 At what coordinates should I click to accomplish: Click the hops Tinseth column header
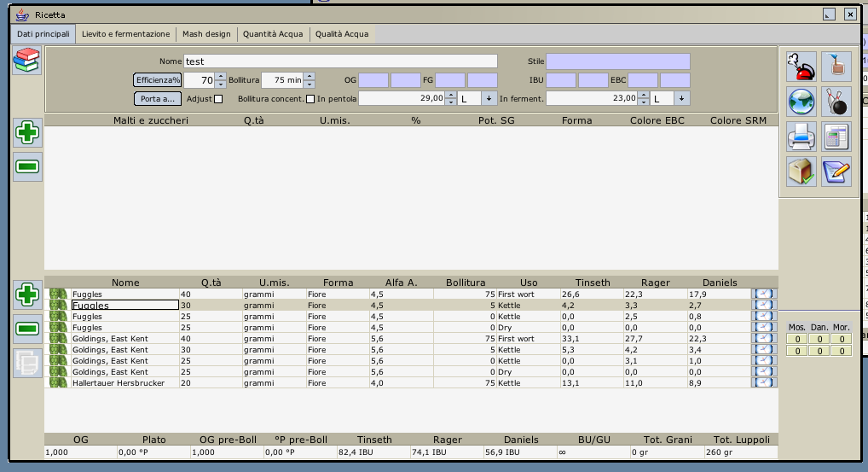593,283
